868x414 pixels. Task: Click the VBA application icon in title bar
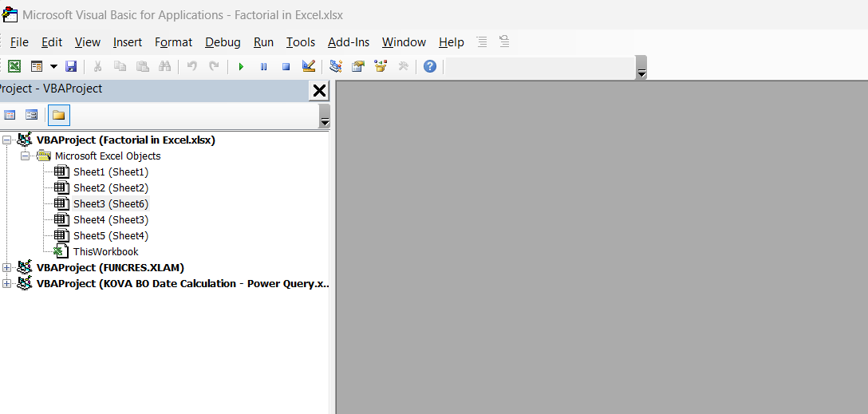(10, 14)
